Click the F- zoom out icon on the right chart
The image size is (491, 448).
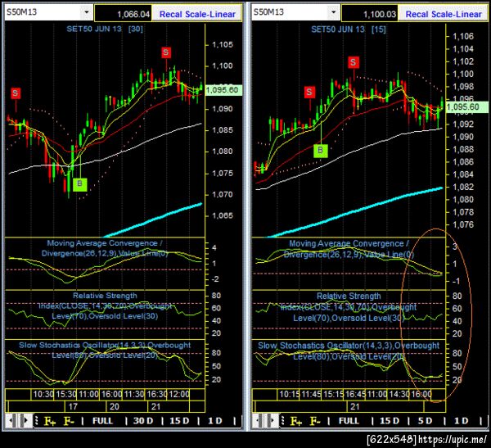pyautogui.click(x=315, y=421)
